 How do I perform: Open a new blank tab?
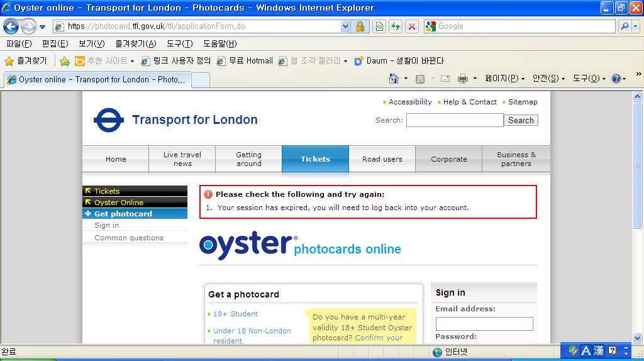point(201,80)
